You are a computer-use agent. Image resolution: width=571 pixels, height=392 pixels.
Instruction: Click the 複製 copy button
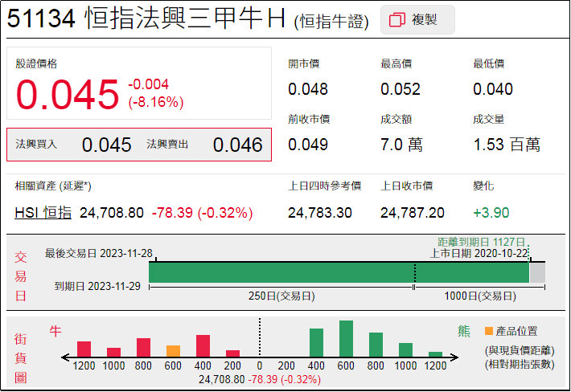[x=417, y=19]
